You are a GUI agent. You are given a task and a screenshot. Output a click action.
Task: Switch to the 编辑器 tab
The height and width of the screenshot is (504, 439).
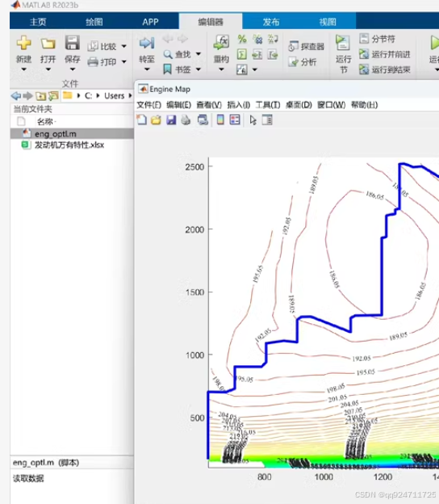click(211, 22)
